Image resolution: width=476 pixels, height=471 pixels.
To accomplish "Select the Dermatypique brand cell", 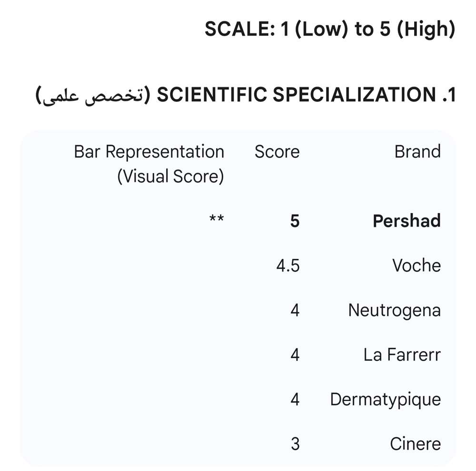I will click(x=385, y=399).
